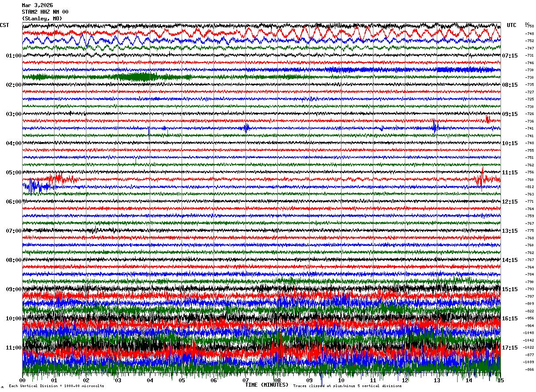
Task: Select minute tick label "12" on time axis
Action: [x=405, y=380]
